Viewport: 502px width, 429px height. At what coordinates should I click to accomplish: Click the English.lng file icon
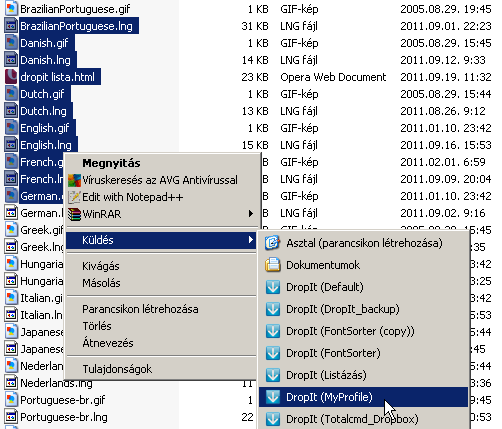pos(11,145)
